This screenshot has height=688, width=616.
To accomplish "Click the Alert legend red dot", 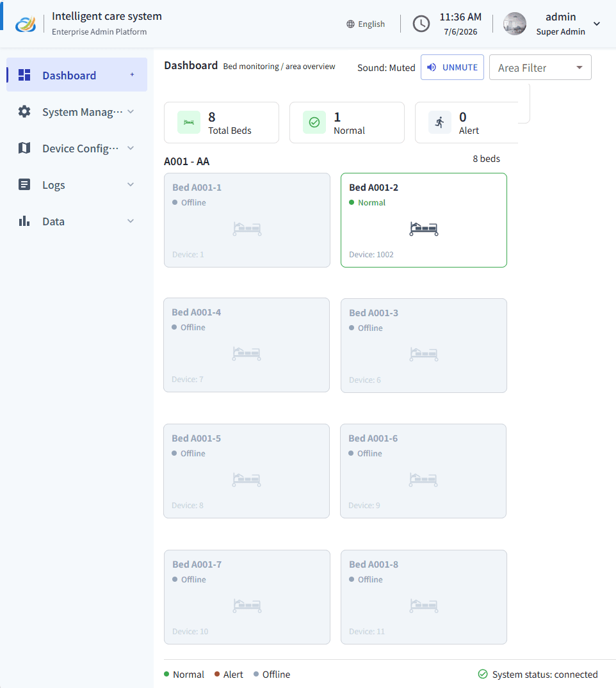I will (217, 674).
